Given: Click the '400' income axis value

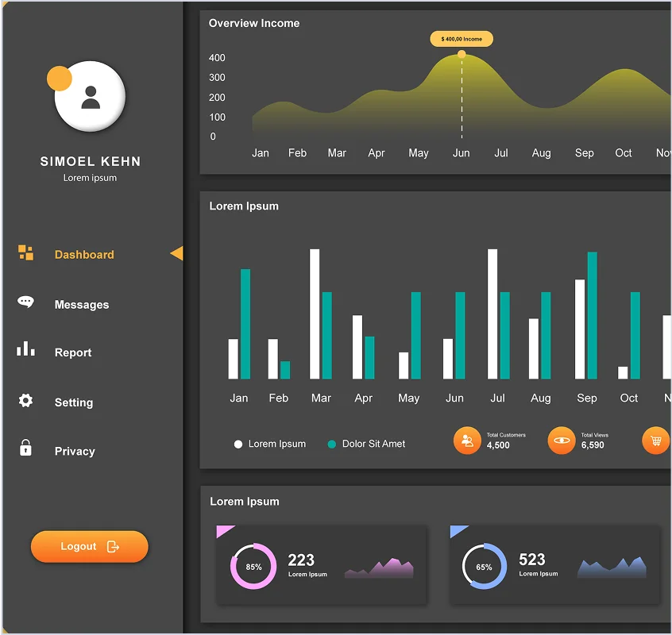Looking at the screenshot, I should tap(217, 58).
